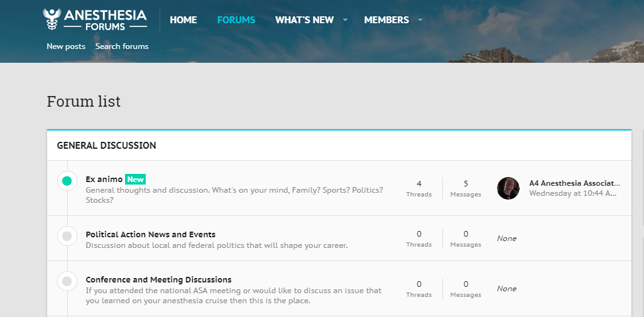This screenshot has width=644, height=317.
Task: Open the What's New menu item
Action: tap(304, 20)
